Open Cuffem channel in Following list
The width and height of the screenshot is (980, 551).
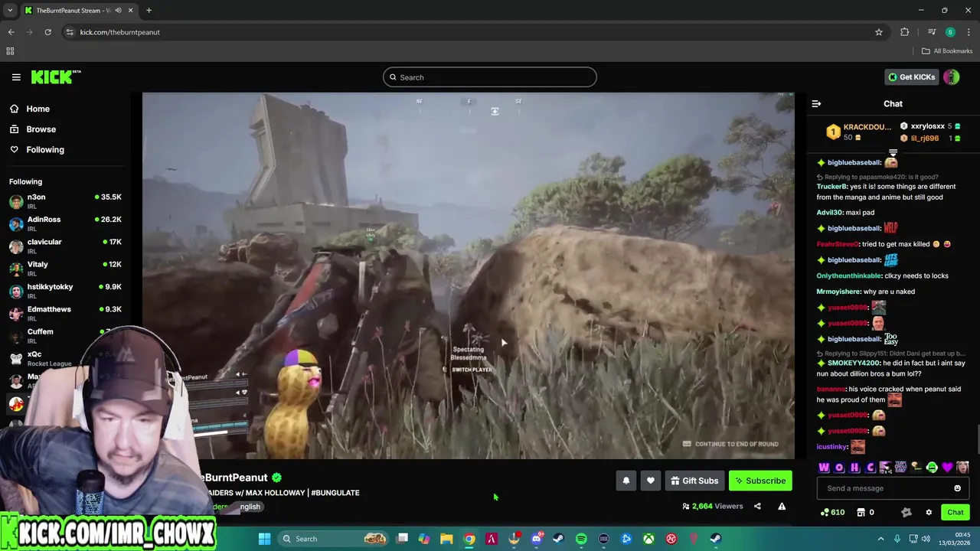[x=66, y=337]
